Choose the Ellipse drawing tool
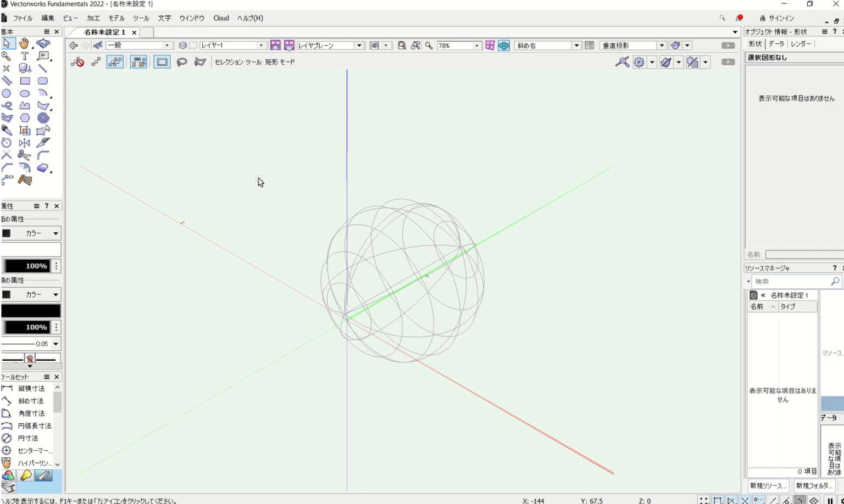Screen dimensions: 844x504 (x=25, y=93)
